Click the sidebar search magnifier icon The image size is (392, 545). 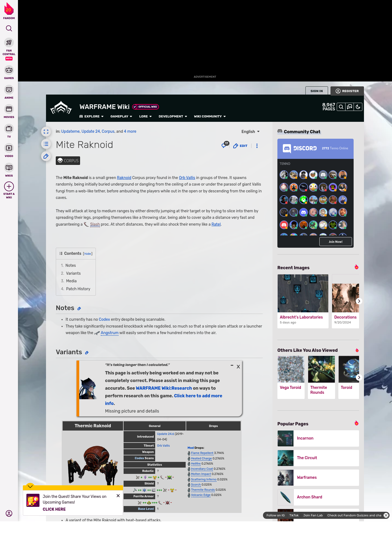click(9, 28)
